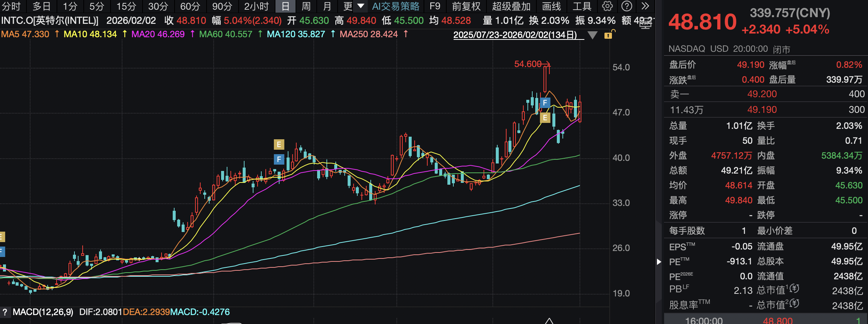The width and height of the screenshot is (868, 324).
Task: Switch to 周 weekly chart tab
Action: pos(306,6)
